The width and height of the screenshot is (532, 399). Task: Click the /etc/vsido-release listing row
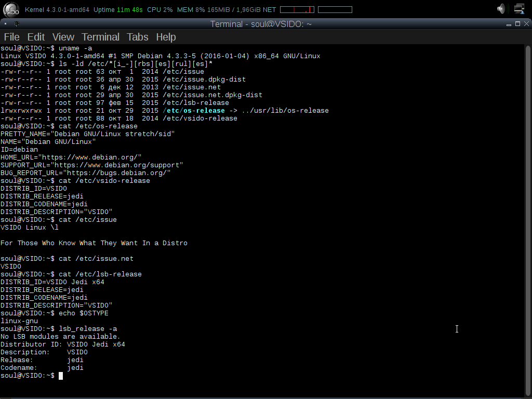coord(119,118)
